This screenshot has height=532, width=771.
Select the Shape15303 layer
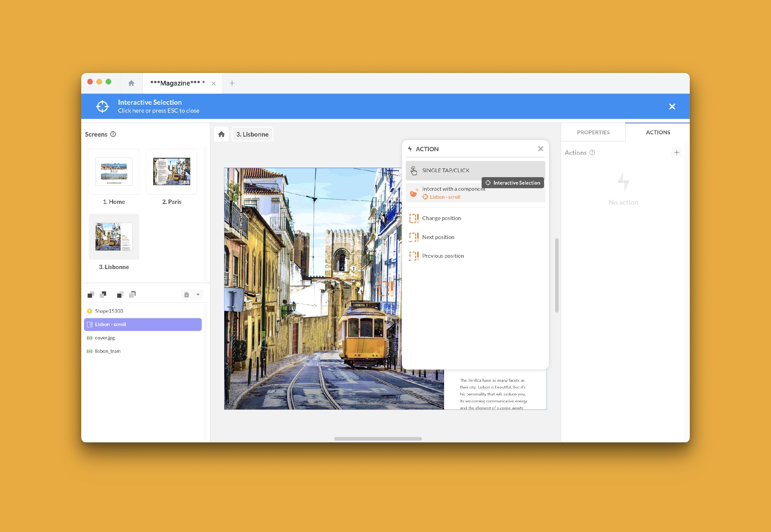109,311
